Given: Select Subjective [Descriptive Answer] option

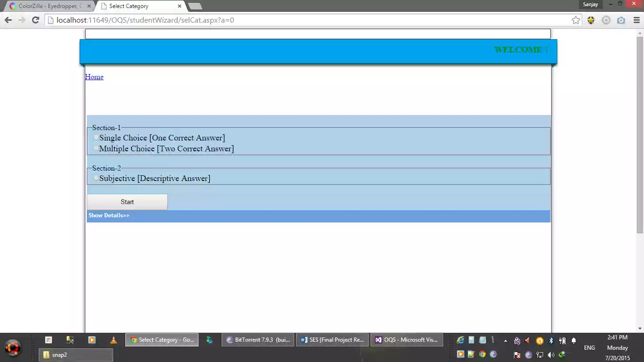Looking at the screenshot, I should point(96,178).
